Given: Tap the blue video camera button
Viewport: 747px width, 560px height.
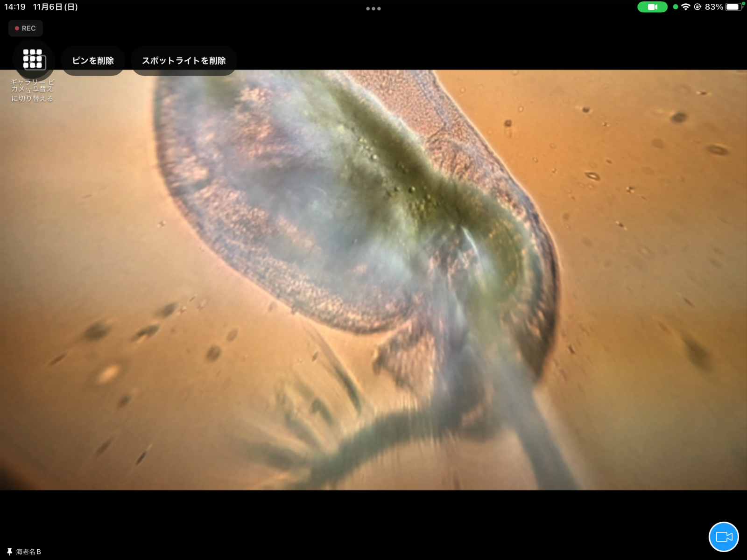Looking at the screenshot, I should coord(723,537).
